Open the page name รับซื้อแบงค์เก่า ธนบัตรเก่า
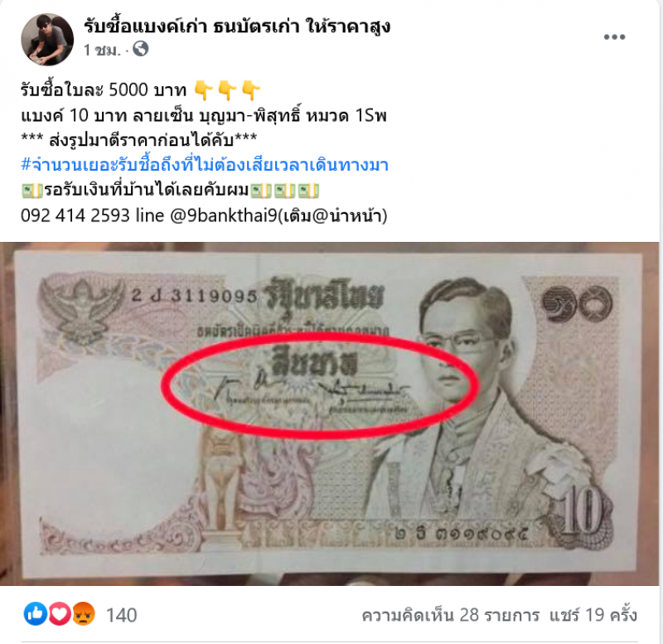 pos(237,27)
